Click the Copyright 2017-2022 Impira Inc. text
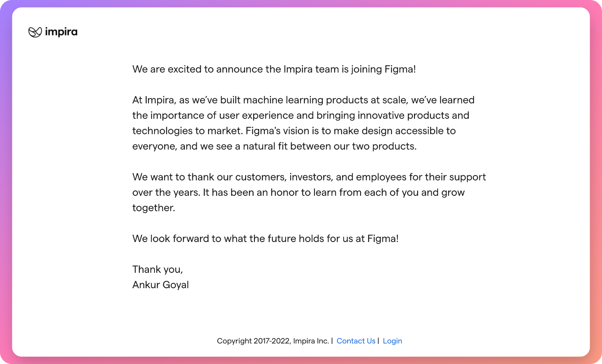 tap(273, 341)
